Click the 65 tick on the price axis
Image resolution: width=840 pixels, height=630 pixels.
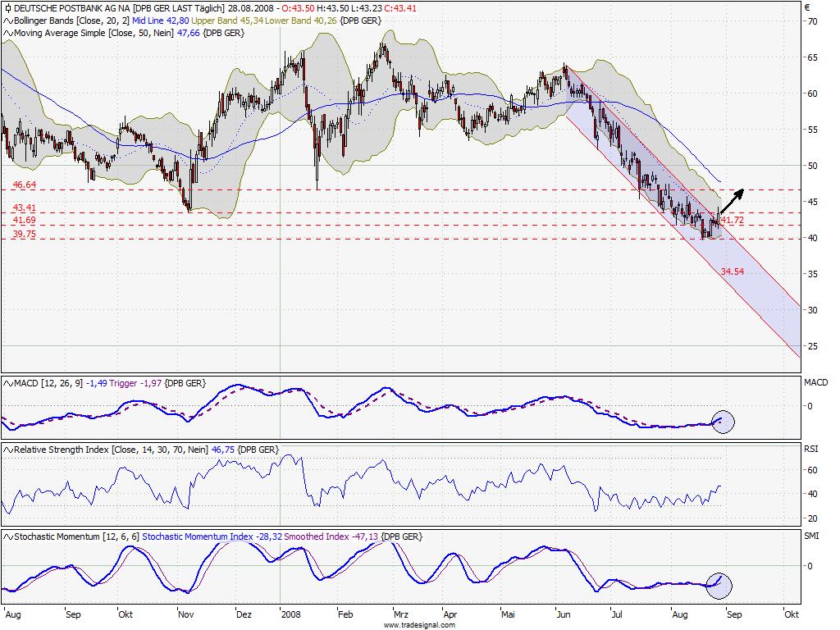(x=813, y=58)
